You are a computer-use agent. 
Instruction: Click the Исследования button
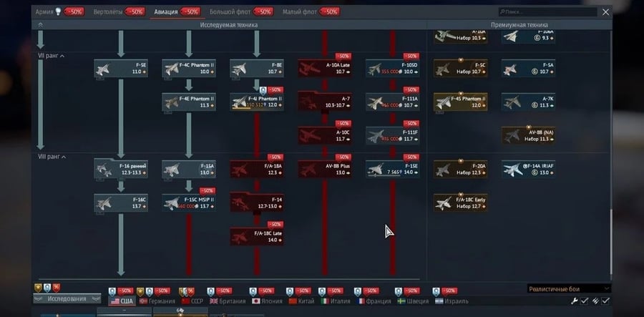67,298
